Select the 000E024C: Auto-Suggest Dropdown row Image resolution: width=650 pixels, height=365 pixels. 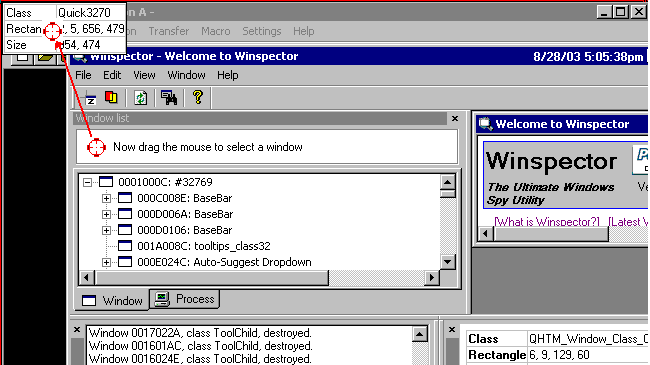[x=224, y=263]
